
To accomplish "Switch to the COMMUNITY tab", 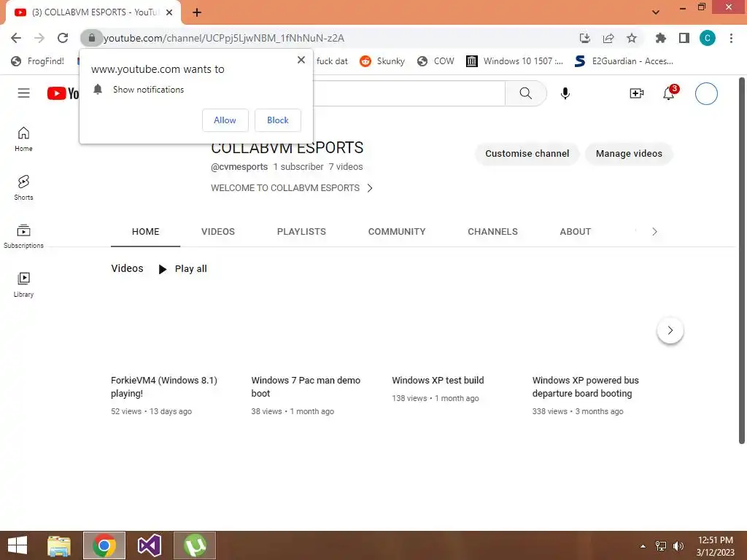I will point(397,232).
